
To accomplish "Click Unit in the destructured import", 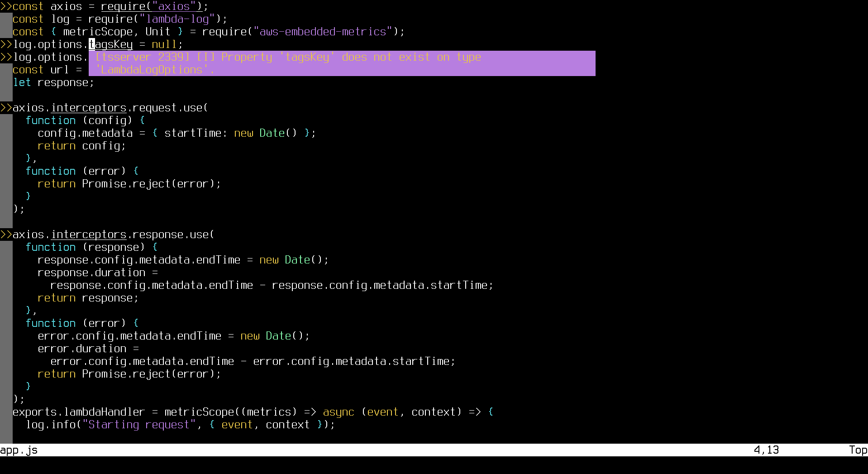I will click(x=158, y=32).
